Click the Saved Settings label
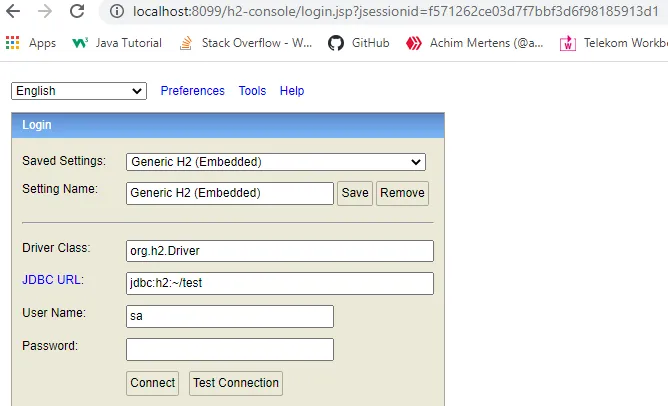Image resolution: width=668 pixels, height=406 pixels. click(64, 161)
